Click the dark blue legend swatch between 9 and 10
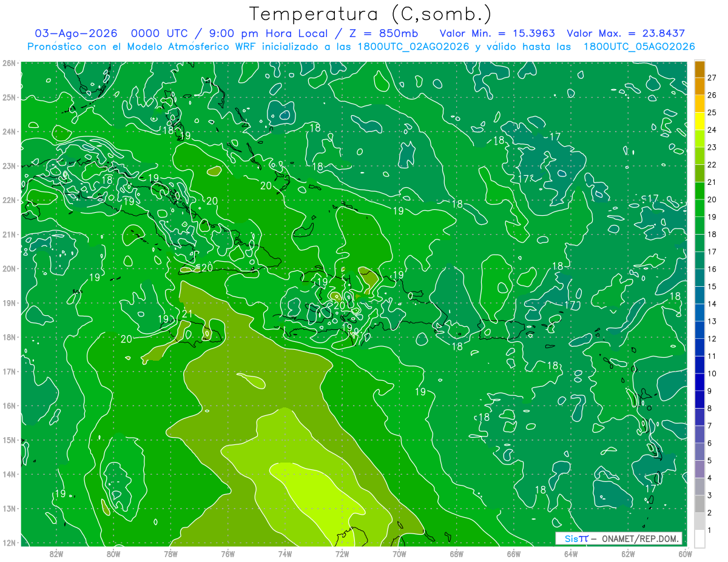728x562 pixels. pos(699,382)
